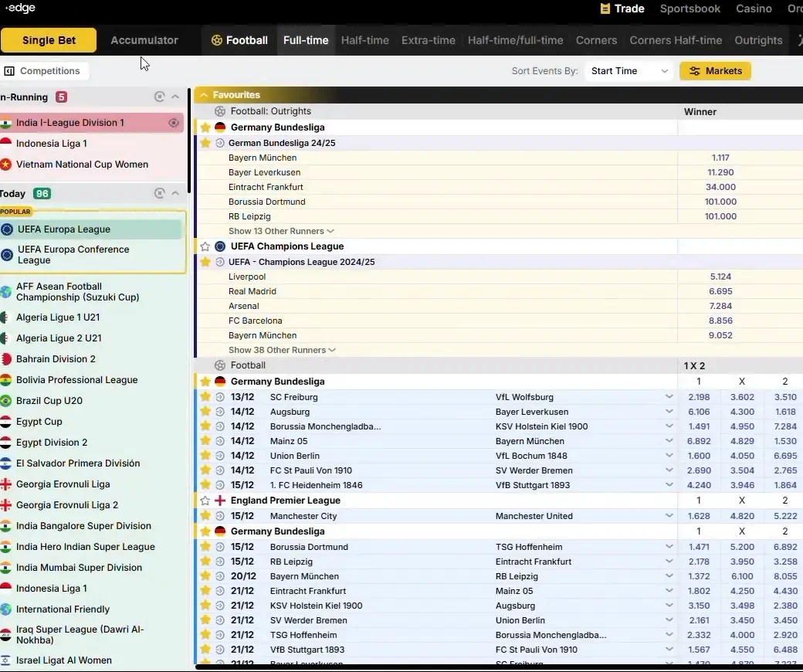This screenshot has width=803, height=672.
Task: Select the Single Bet button
Action: pyautogui.click(x=49, y=40)
